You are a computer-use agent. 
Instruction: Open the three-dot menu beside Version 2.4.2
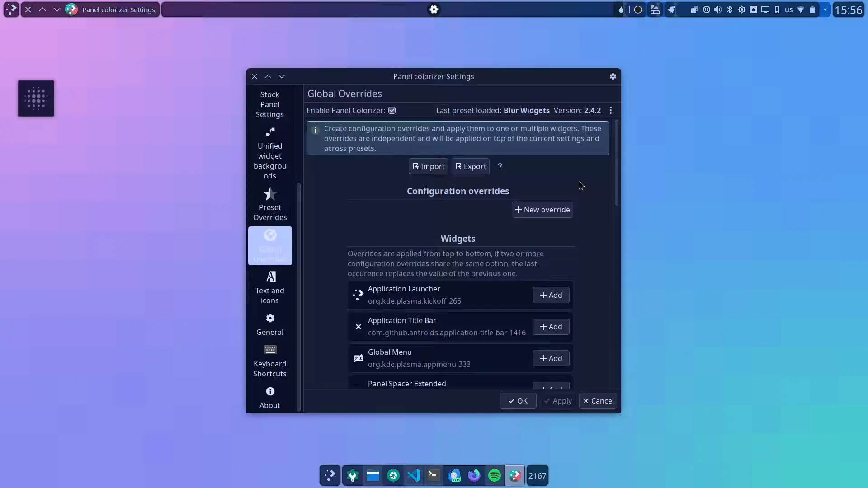(x=610, y=110)
